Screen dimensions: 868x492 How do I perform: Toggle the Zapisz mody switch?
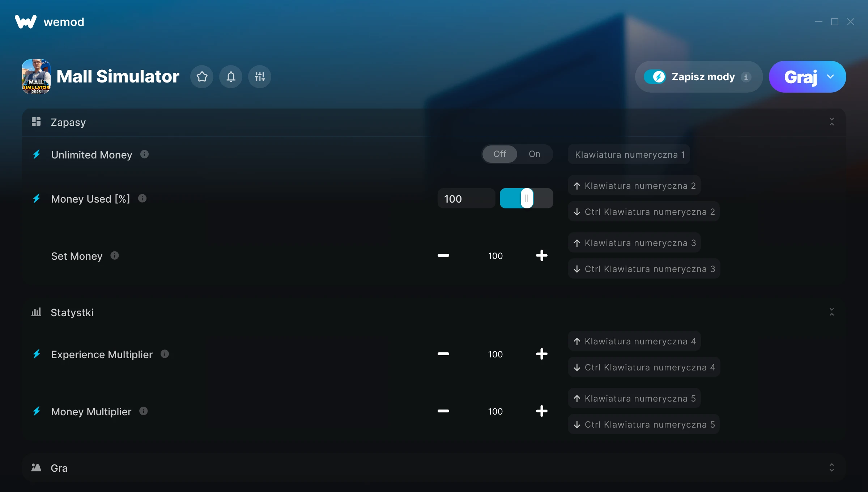tap(655, 77)
